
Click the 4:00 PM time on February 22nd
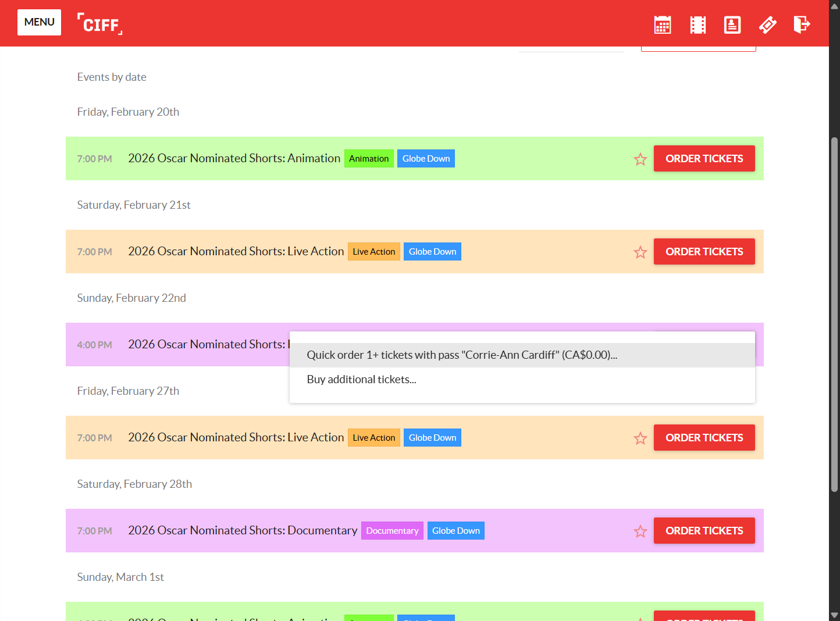tap(94, 345)
